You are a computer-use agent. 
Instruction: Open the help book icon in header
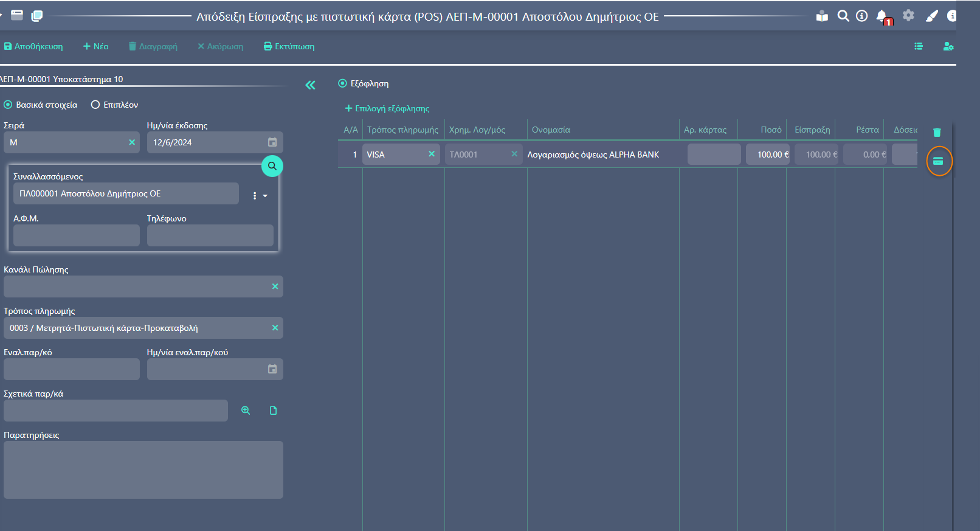pyautogui.click(x=822, y=16)
